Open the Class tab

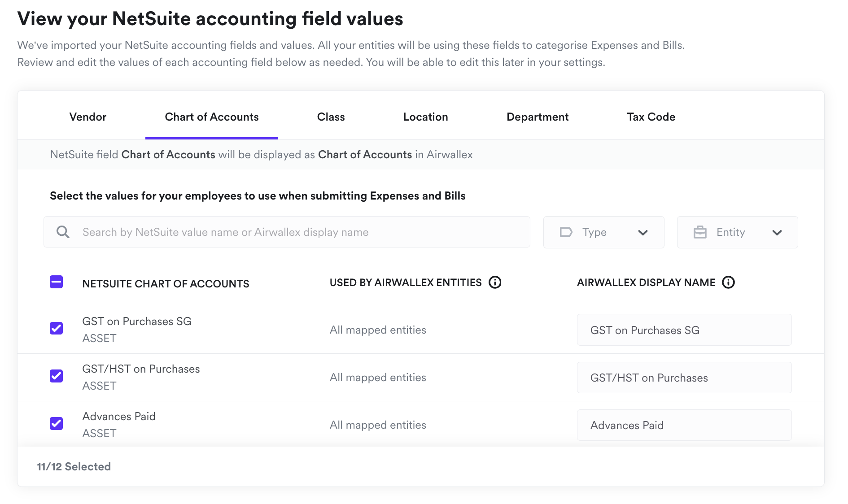pyautogui.click(x=331, y=117)
